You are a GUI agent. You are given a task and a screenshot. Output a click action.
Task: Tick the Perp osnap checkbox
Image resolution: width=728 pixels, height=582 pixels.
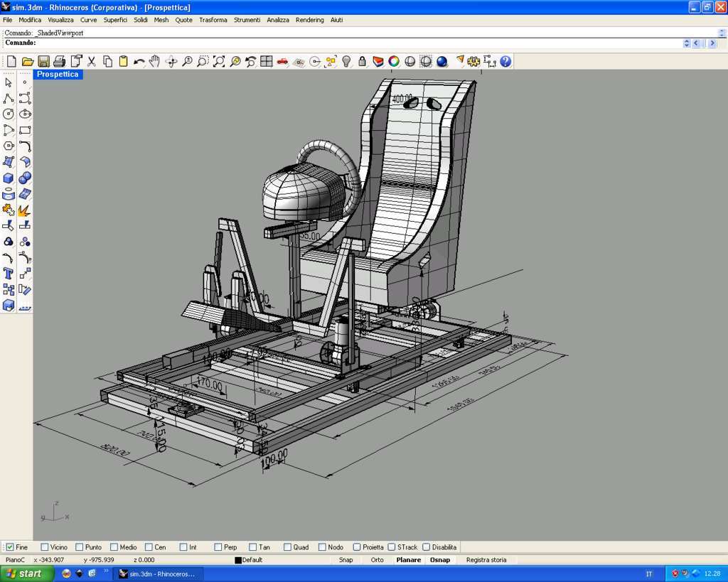(218, 547)
